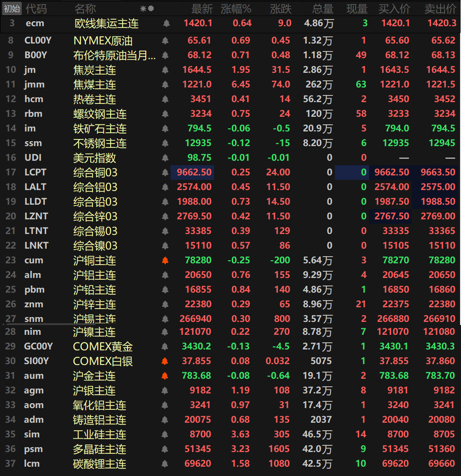461x476 pixels.
Task: Click the 代码 column header
Action: pos(36,8)
